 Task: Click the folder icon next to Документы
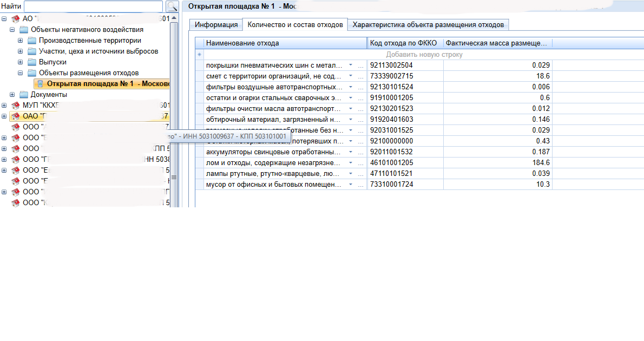coord(24,95)
